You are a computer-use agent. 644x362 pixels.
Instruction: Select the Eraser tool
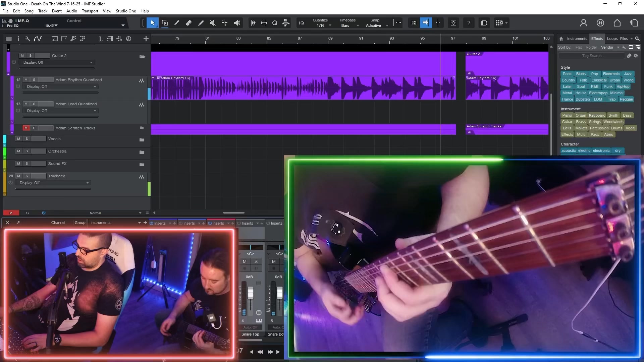[x=189, y=23]
